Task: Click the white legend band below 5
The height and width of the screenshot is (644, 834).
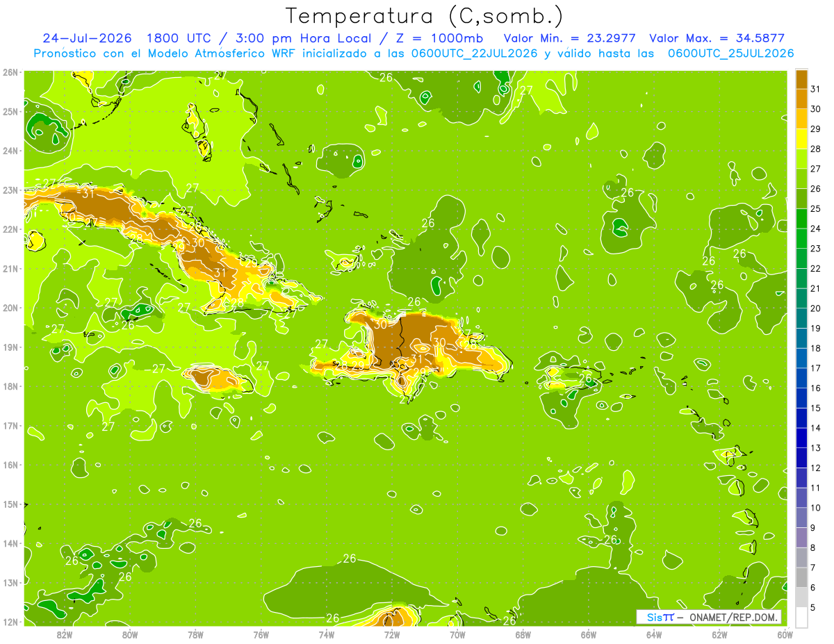Action: tap(801, 617)
